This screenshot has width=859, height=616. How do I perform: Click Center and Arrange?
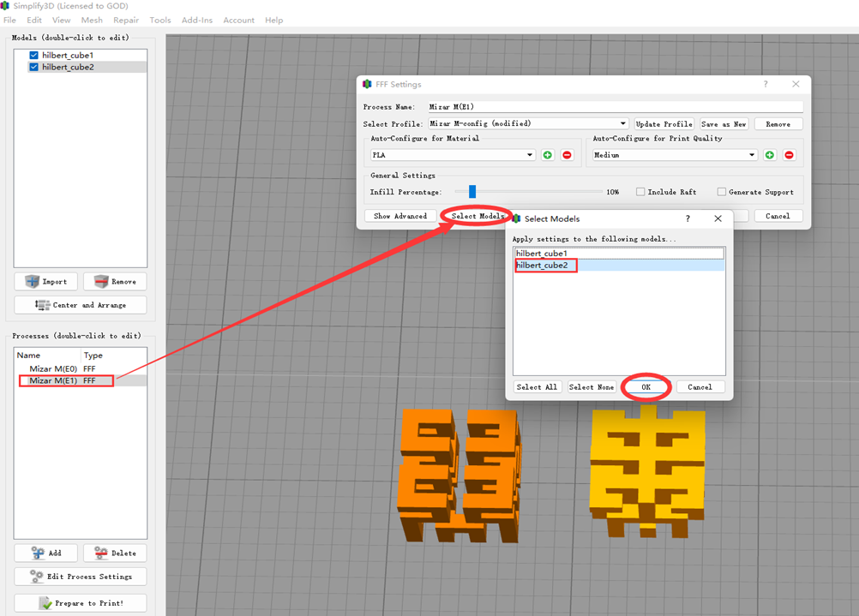click(81, 305)
